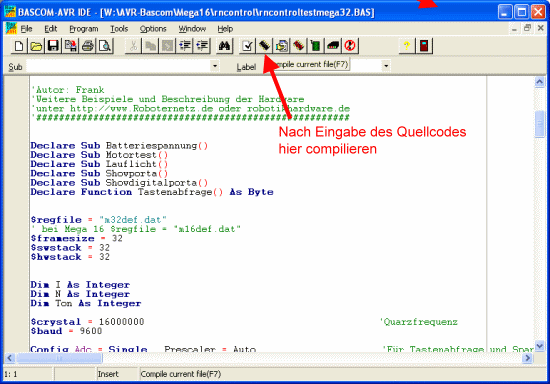Screen dimensions: 550x384
Task: Create a new file with the New icon
Action: (19, 46)
